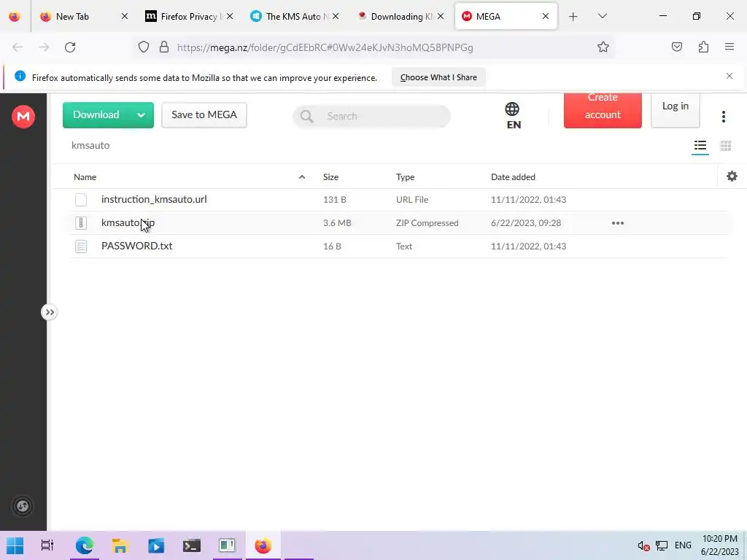This screenshot has width=747, height=560.
Task: Focus the MEGA Search field
Action: pos(371,116)
